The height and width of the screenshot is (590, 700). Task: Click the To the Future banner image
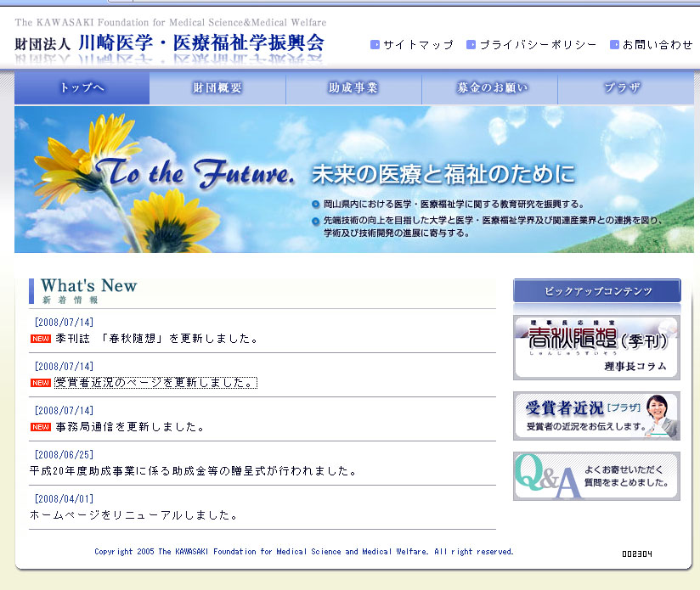354,179
